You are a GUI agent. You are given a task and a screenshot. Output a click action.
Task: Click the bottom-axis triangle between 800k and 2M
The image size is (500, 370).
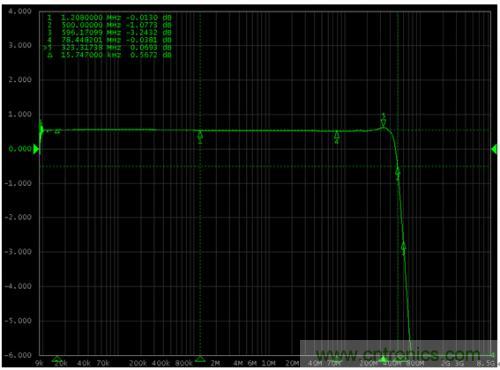pyautogui.click(x=200, y=359)
